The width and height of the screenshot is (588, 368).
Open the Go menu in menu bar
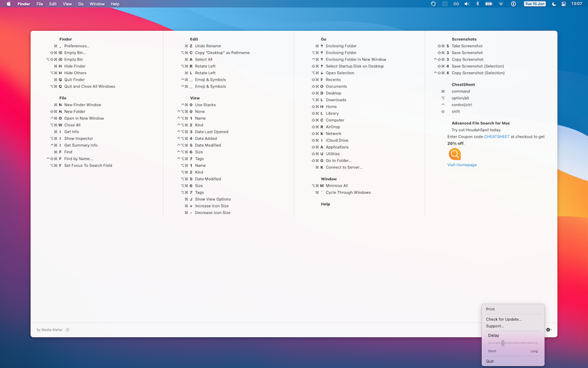(81, 4)
